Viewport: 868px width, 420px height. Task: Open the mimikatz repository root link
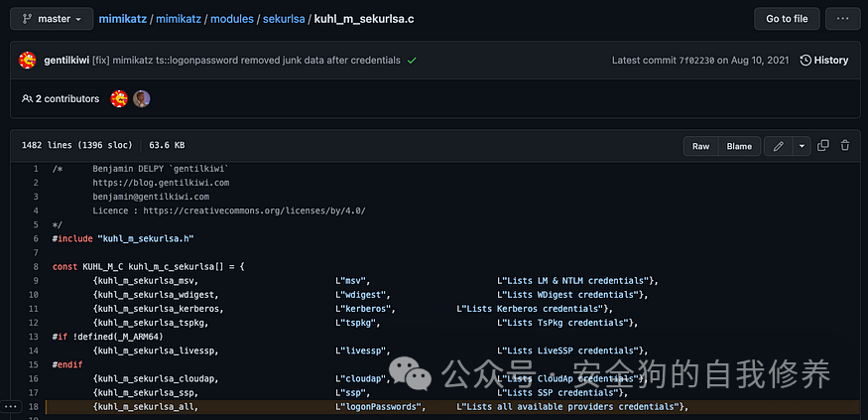point(122,19)
